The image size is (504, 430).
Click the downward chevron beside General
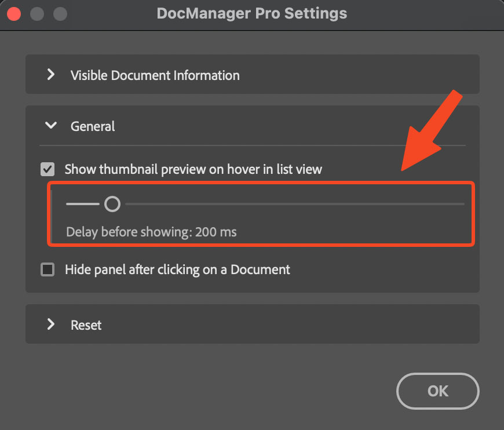pos(51,125)
